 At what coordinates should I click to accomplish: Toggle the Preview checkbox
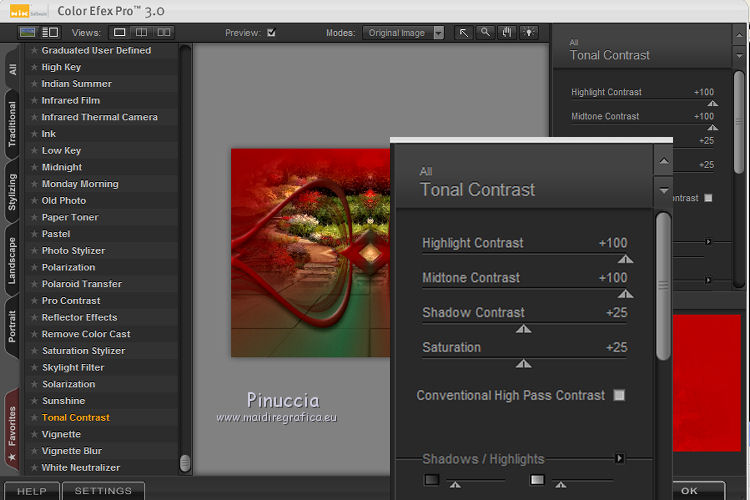point(271,33)
